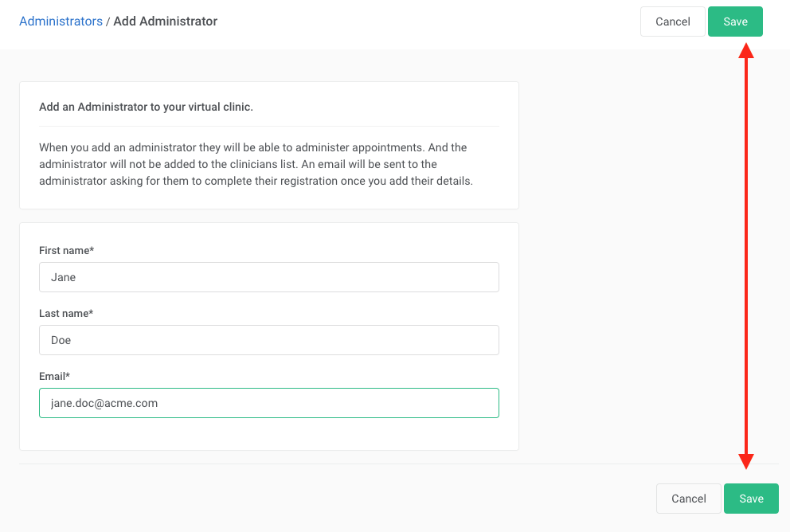Click into the Email field

tap(269, 403)
